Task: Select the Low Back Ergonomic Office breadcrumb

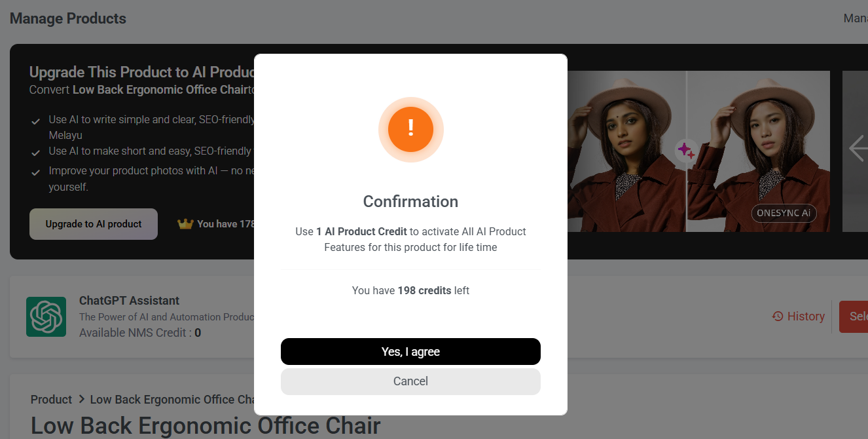Action: pos(172,400)
